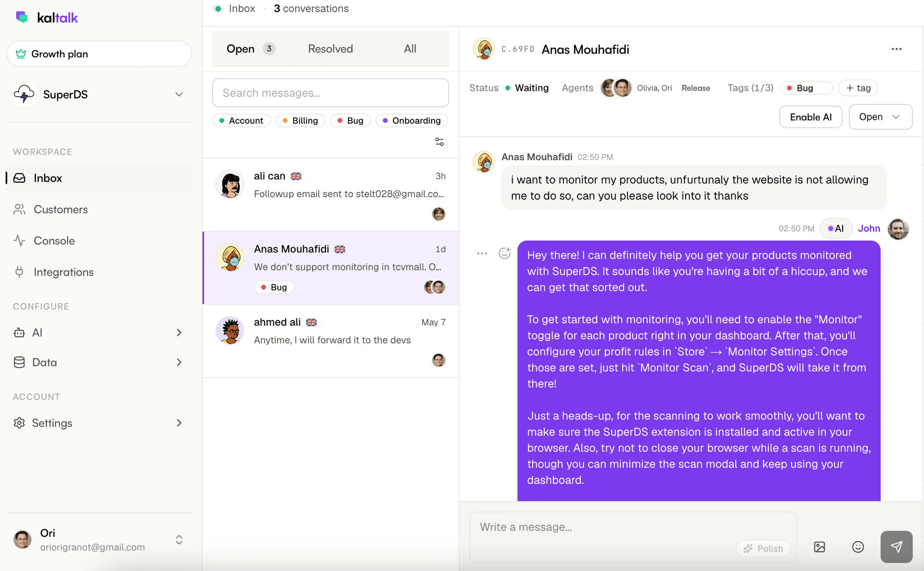Click the kaltalk logo icon
The width and height of the screenshot is (924, 571).
click(22, 17)
